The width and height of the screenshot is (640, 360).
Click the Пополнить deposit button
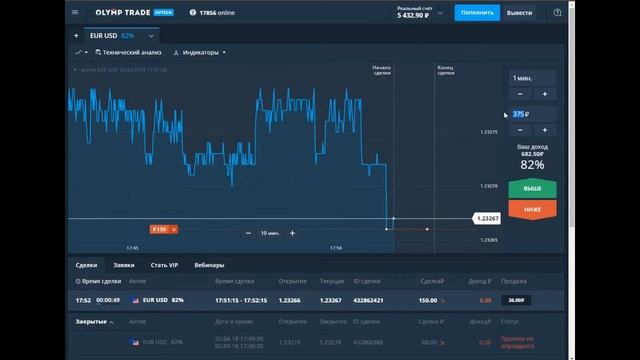tap(477, 13)
